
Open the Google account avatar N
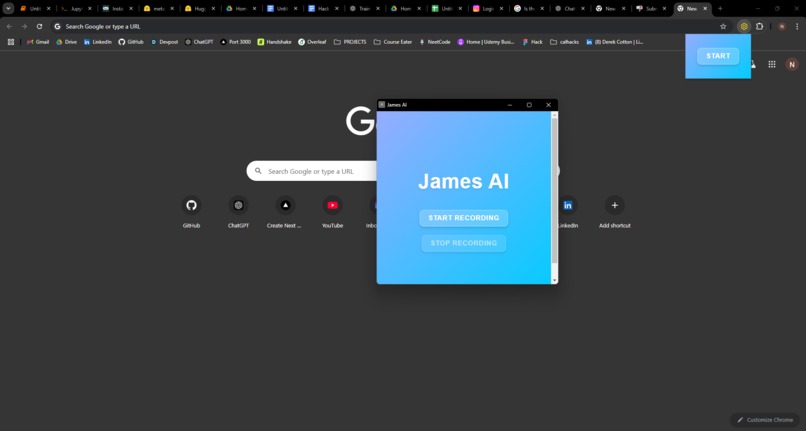point(792,64)
